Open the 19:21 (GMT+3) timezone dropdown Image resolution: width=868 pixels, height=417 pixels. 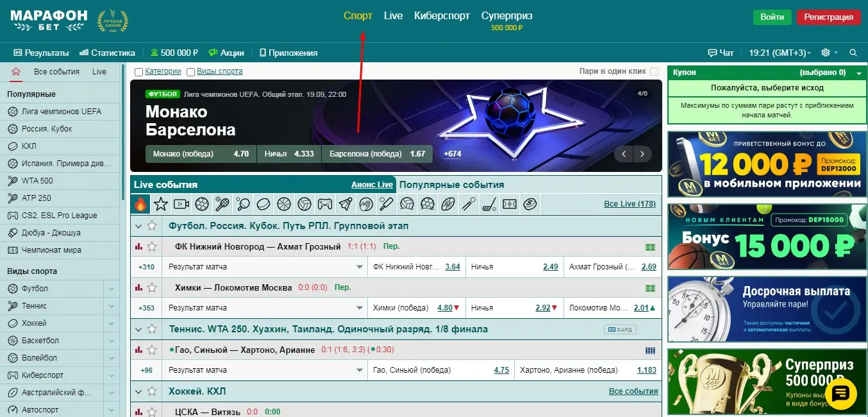click(x=780, y=53)
